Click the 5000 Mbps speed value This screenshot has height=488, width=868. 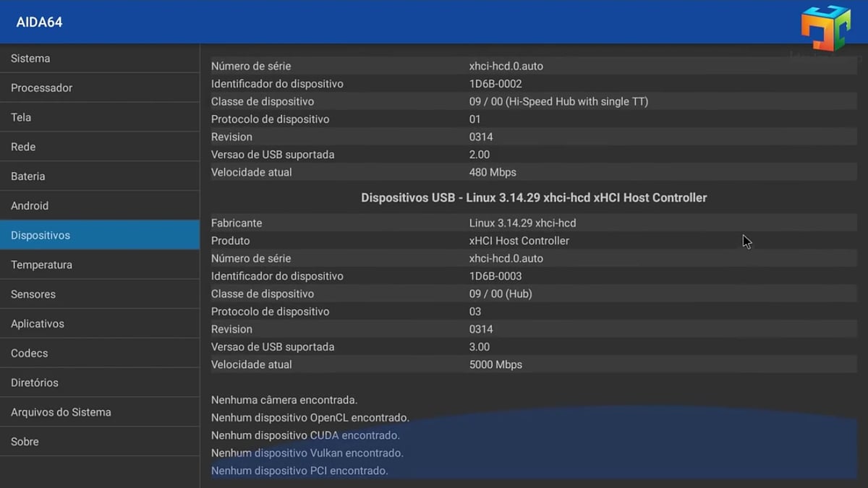point(495,364)
